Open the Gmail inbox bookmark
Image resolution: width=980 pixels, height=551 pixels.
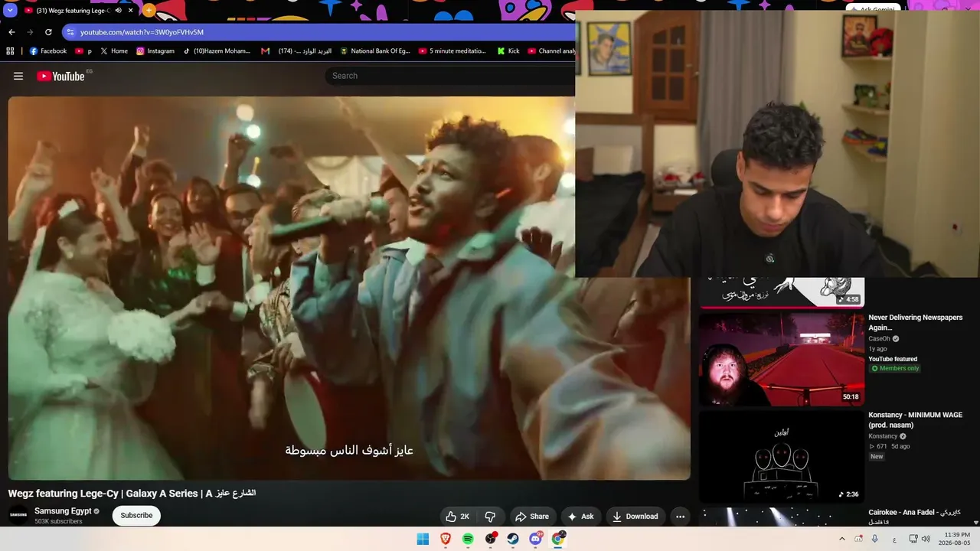(x=296, y=51)
